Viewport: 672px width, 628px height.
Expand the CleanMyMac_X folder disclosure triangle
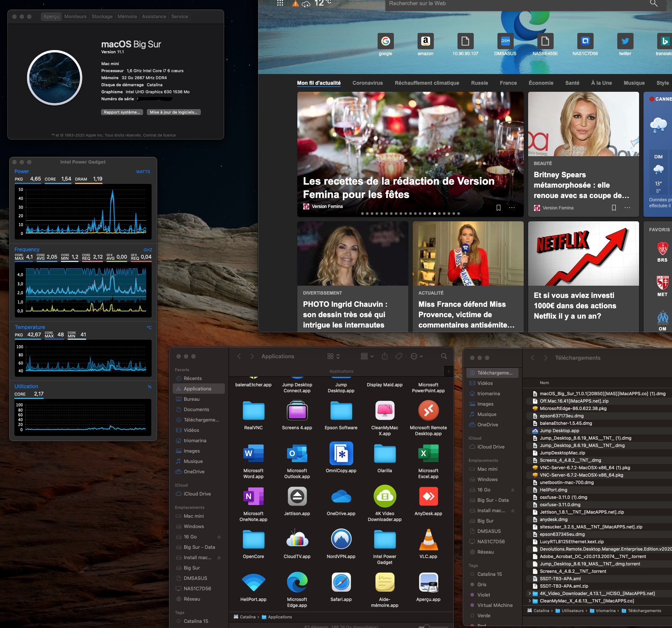(530, 601)
